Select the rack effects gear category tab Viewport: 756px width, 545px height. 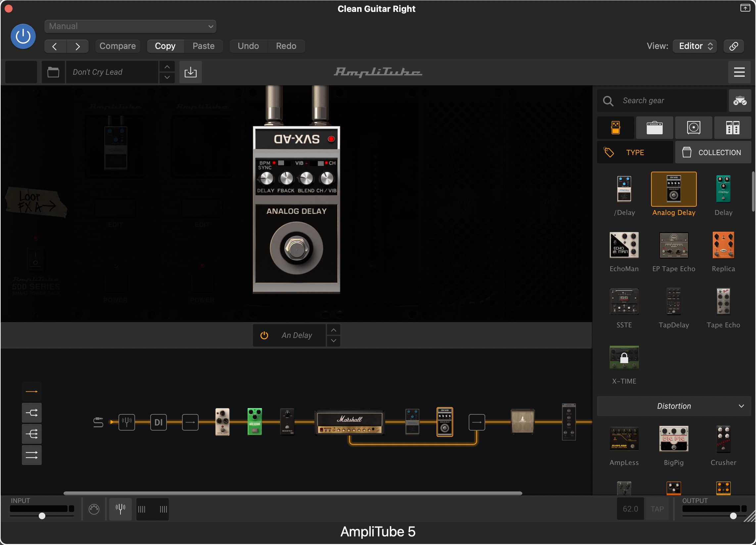pyautogui.click(x=733, y=128)
